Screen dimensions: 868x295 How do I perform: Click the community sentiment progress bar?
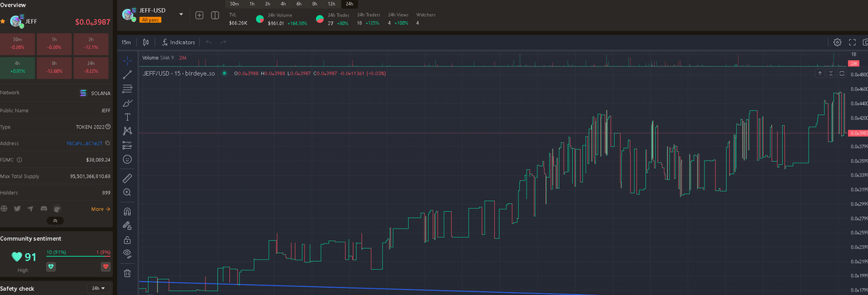(78, 255)
